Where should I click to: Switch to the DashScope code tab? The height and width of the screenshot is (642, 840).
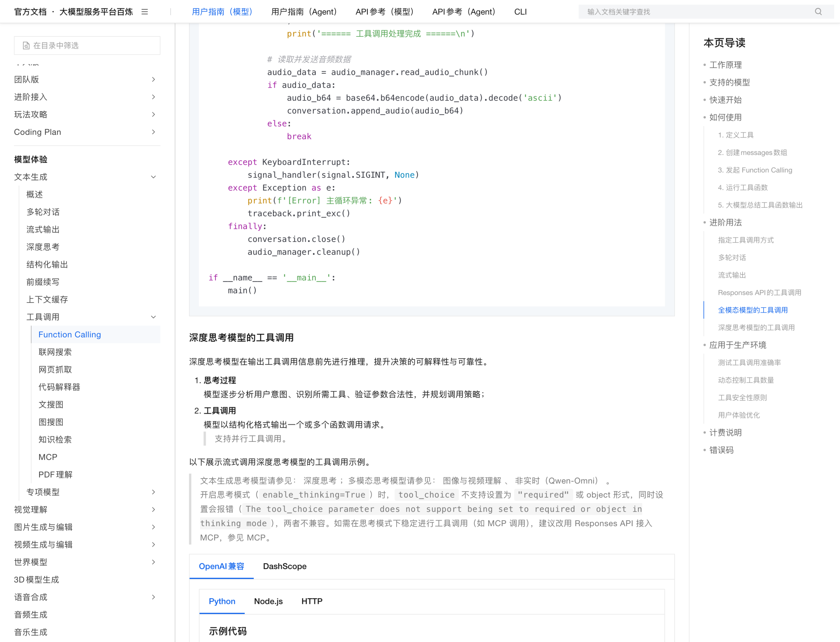(x=284, y=566)
